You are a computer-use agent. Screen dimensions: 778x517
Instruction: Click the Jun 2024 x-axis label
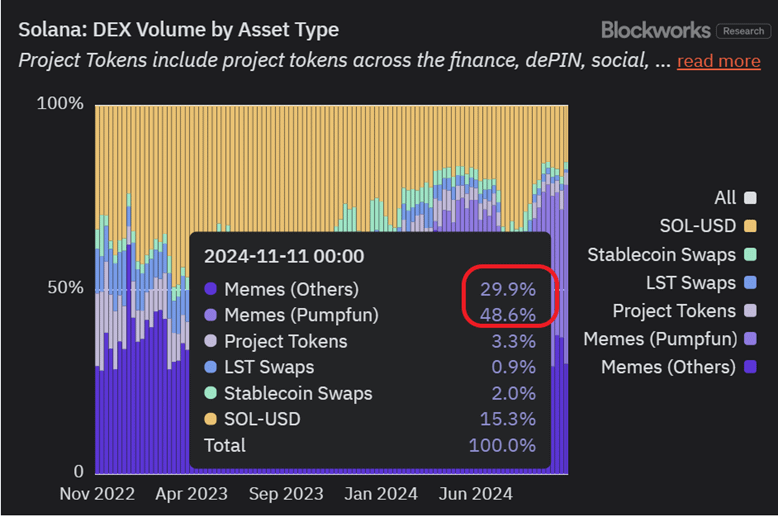478,494
